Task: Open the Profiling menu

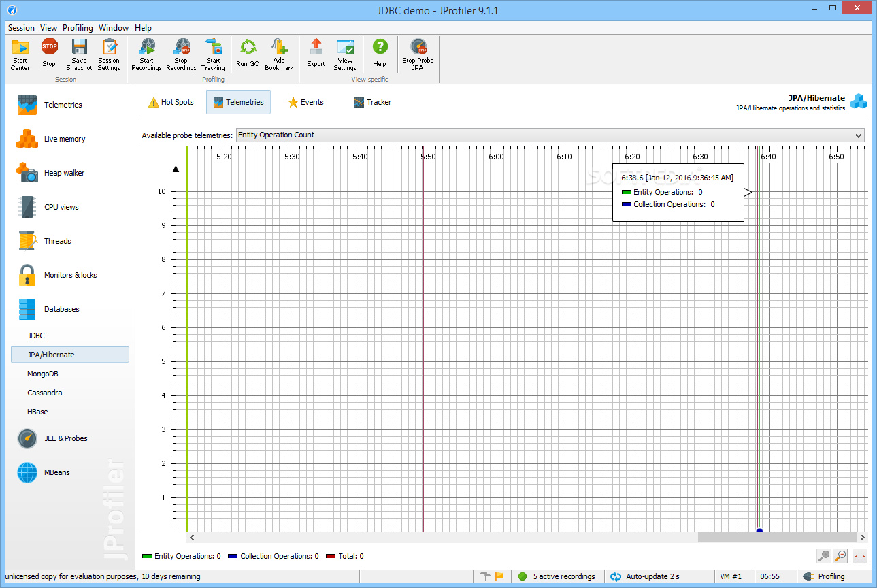Action: (78, 28)
